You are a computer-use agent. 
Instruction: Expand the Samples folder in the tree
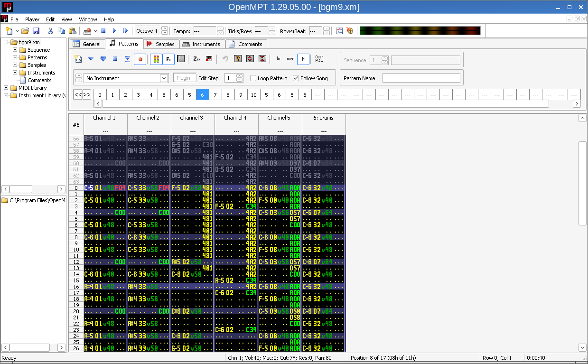(15, 65)
